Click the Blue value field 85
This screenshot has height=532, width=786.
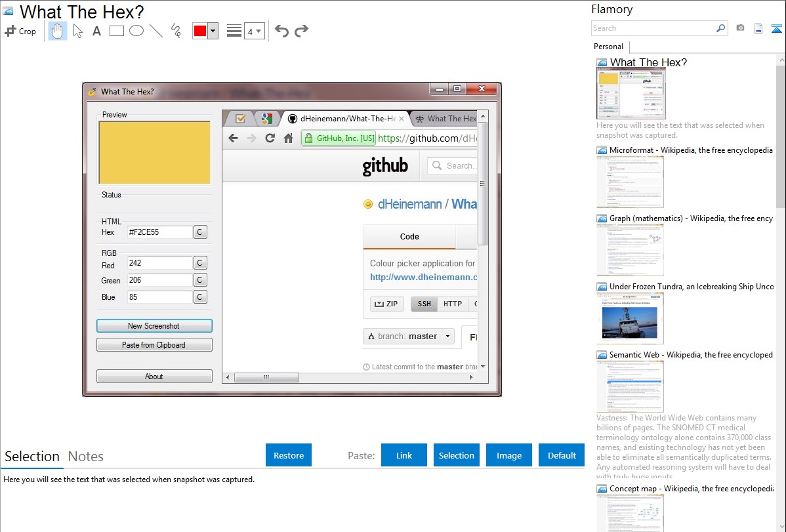[x=160, y=297]
